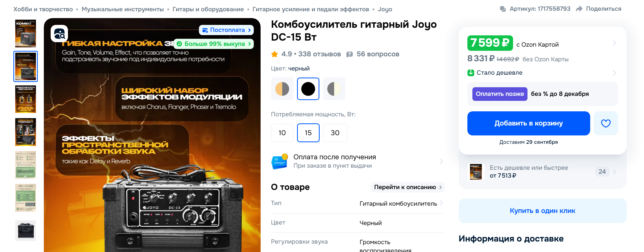Add product to favorites with heart icon
Image resolution: width=644 pixels, height=252 pixels.
(606, 123)
